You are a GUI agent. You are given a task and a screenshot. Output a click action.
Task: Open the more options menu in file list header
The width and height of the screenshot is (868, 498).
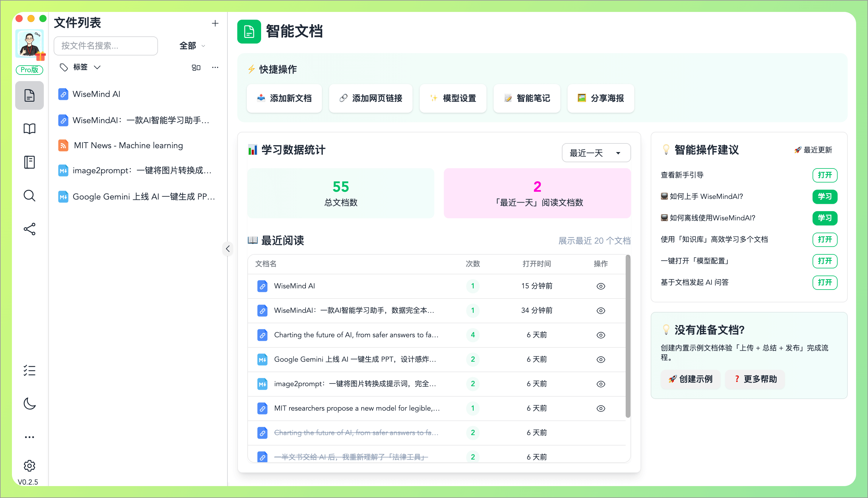tap(215, 67)
